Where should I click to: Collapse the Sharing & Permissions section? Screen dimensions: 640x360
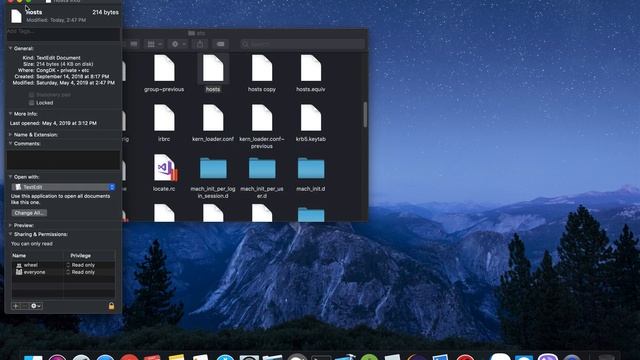pos(10,234)
